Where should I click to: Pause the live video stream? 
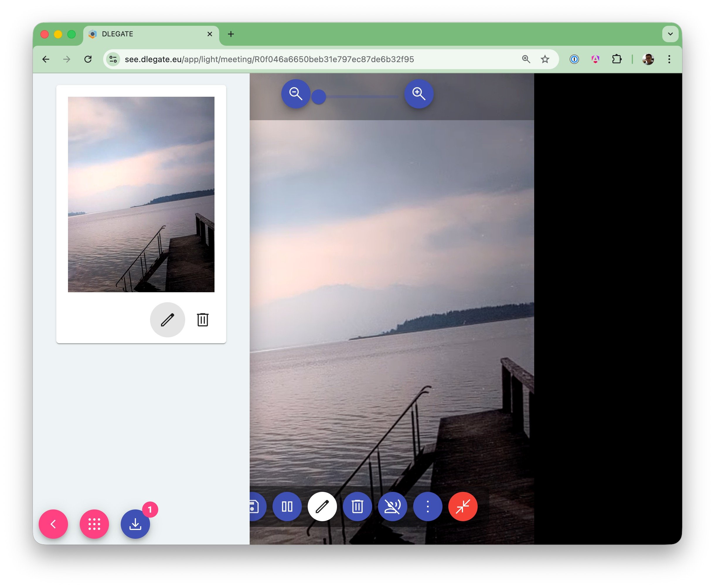pyautogui.click(x=287, y=506)
